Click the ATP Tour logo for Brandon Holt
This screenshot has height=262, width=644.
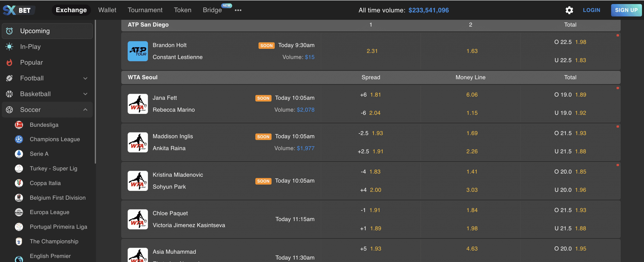click(138, 51)
